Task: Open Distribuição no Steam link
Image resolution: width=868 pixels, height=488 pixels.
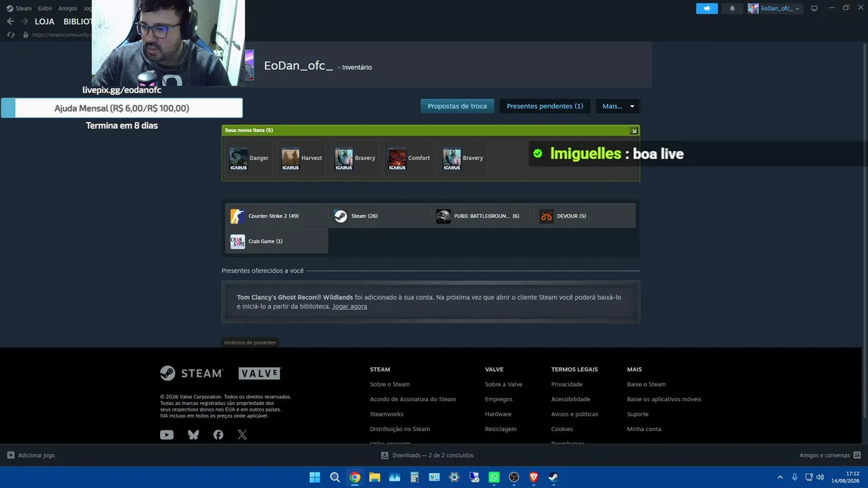Action: point(400,429)
